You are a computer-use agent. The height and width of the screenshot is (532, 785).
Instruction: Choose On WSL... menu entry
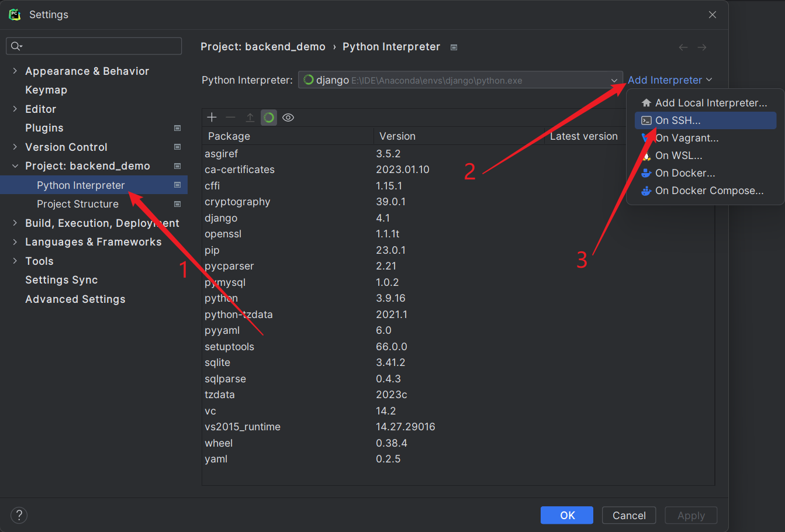click(679, 156)
